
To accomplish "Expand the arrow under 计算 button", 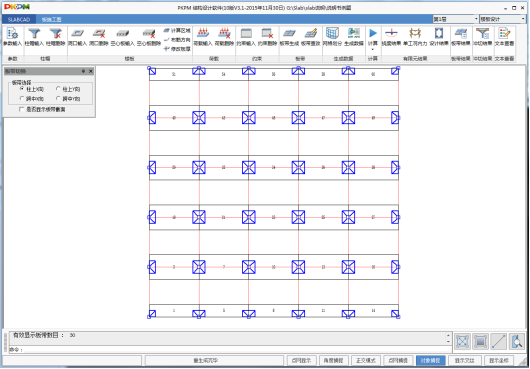I will click(x=373, y=50).
